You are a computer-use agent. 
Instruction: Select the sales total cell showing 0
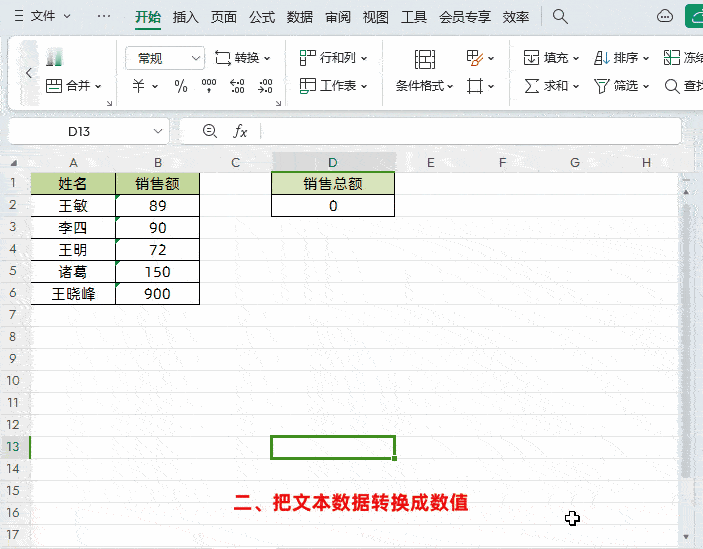tap(333, 206)
